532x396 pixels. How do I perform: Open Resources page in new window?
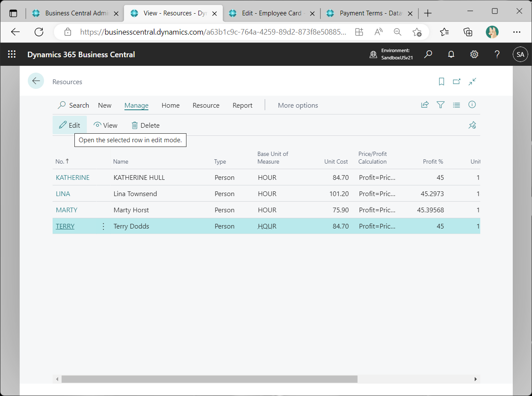tap(457, 82)
